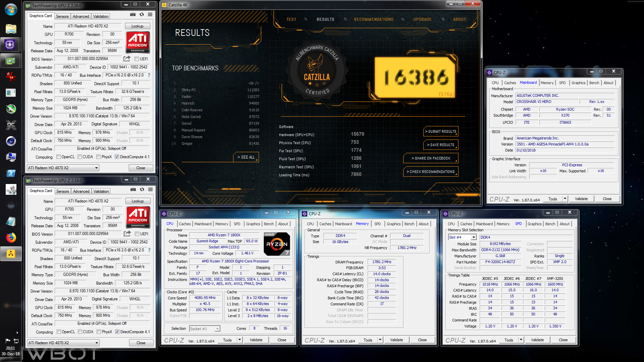Expand Tools arrow in CPU-Z CPU tab window

[239, 340]
